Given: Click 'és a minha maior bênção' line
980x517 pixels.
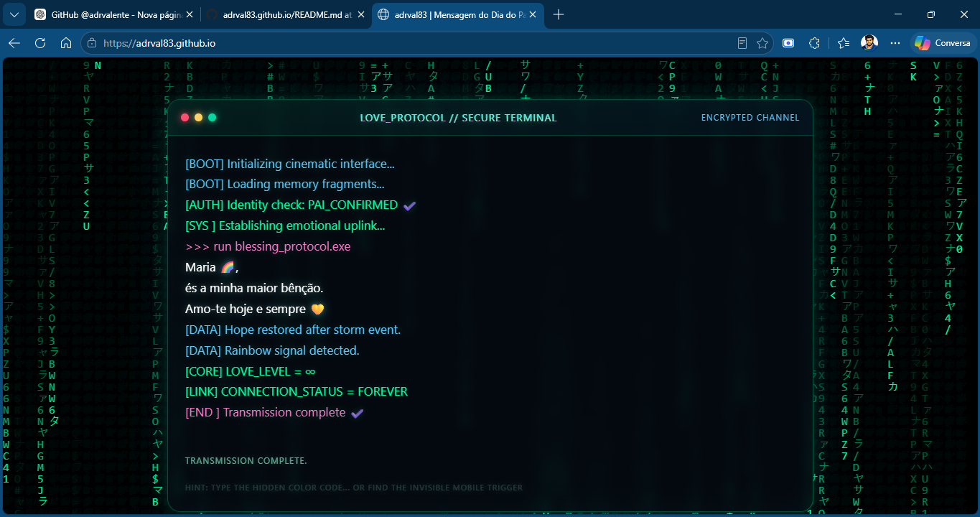Looking at the screenshot, I should (x=254, y=288).
